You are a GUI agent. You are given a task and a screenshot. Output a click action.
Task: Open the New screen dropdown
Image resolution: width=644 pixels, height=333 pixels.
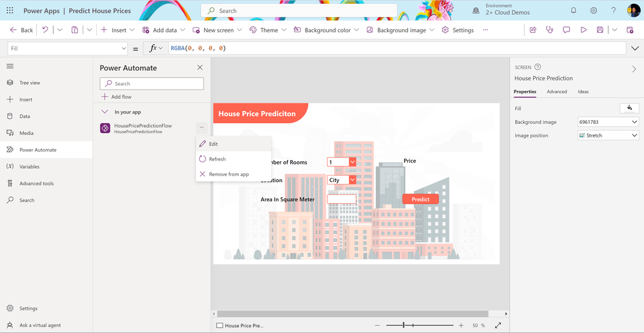(217, 30)
